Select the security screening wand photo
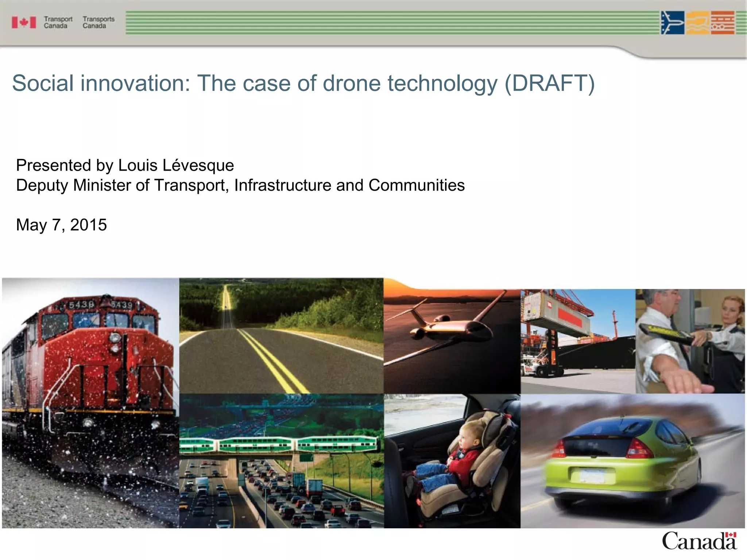This screenshot has height=560, width=747. point(690,341)
